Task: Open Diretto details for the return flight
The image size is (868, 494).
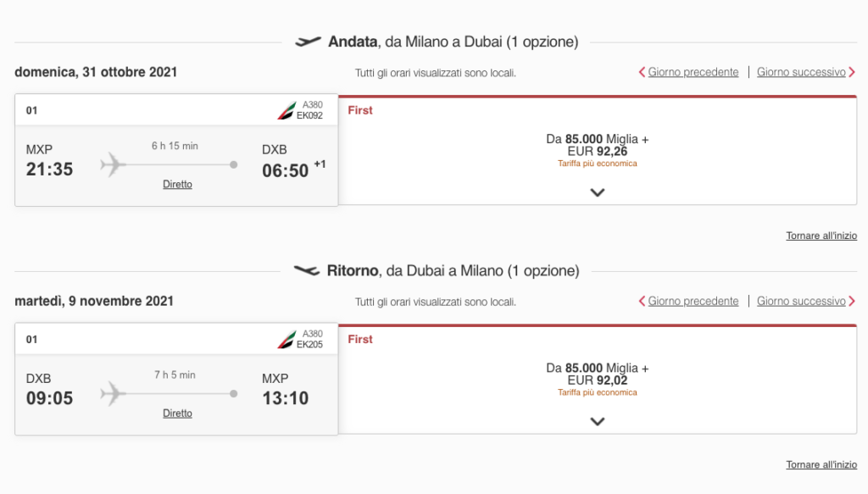Action: pos(177,414)
